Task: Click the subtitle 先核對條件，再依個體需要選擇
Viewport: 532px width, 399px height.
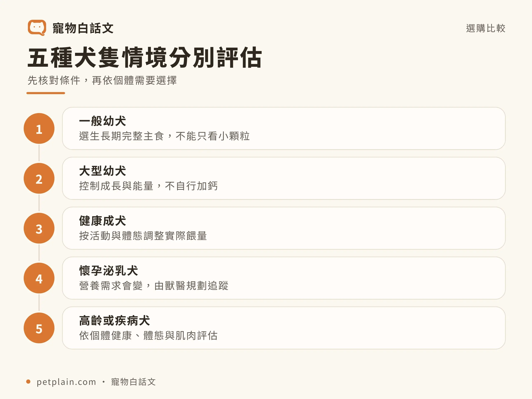Action: coord(102,80)
